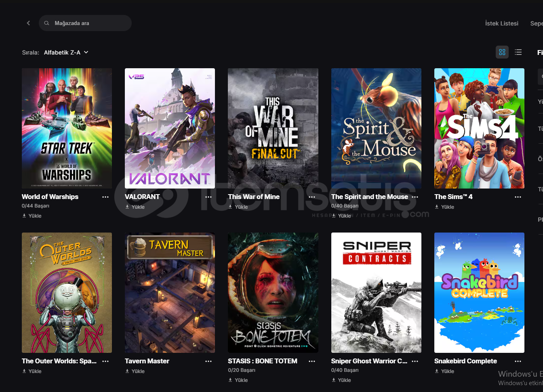Open the Sırala Alfabetik Z-A dropdown
543x392 pixels.
click(x=66, y=52)
